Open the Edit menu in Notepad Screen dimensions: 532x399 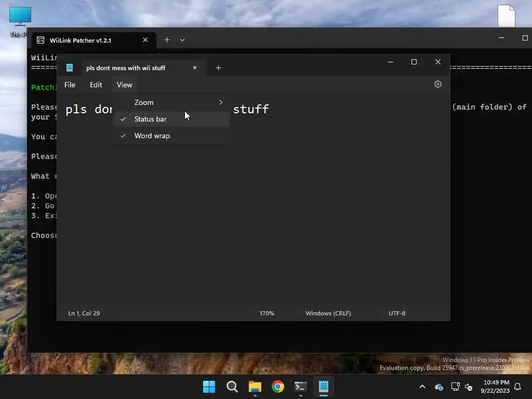(x=96, y=85)
